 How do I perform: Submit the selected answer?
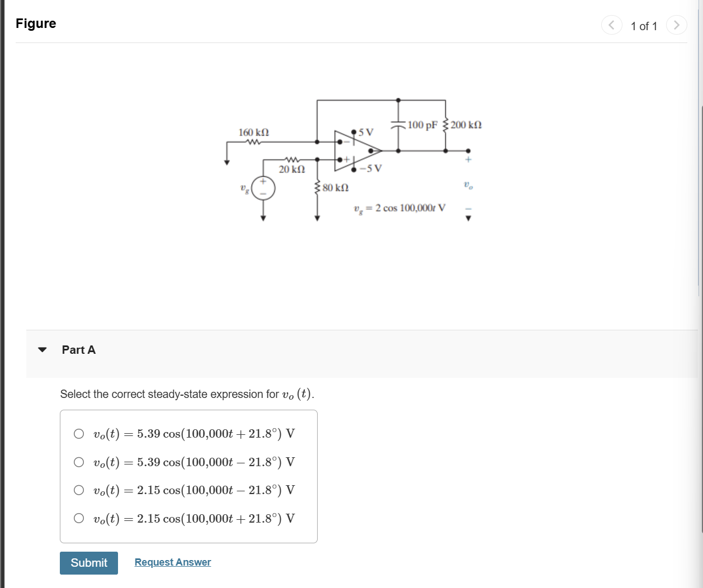click(89, 563)
